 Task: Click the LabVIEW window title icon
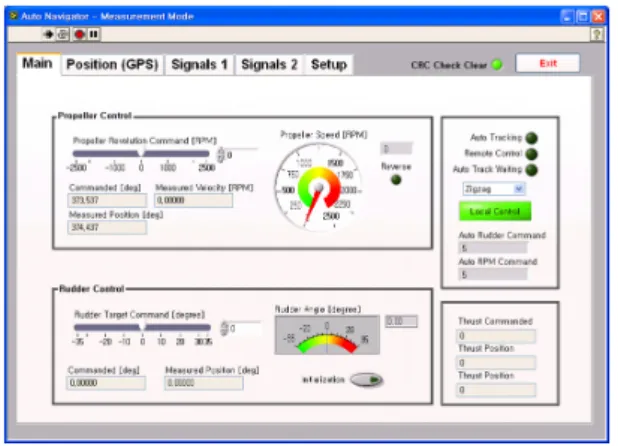click(x=14, y=16)
